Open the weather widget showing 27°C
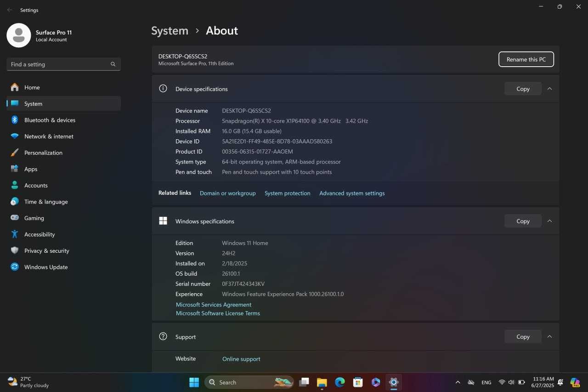 (28, 382)
